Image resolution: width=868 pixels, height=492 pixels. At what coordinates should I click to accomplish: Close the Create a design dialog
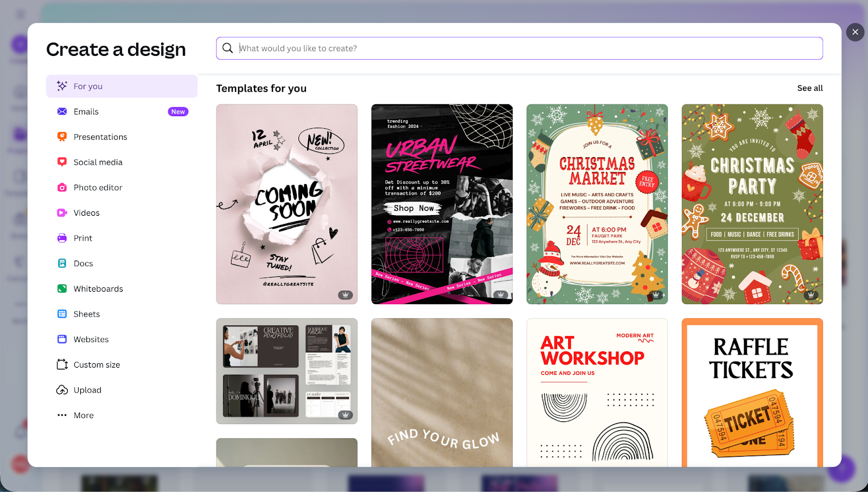click(855, 32)
